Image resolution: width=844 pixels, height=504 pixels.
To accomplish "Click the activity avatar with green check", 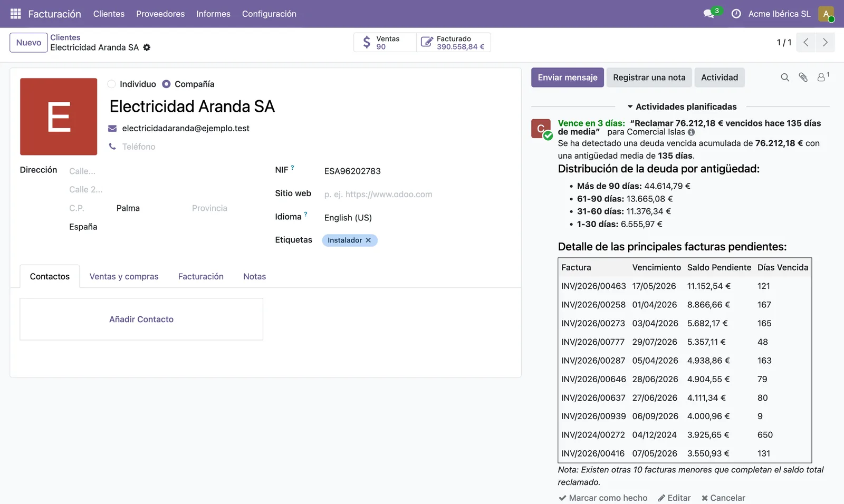I will pyautogui.click(x=541, y=129).
